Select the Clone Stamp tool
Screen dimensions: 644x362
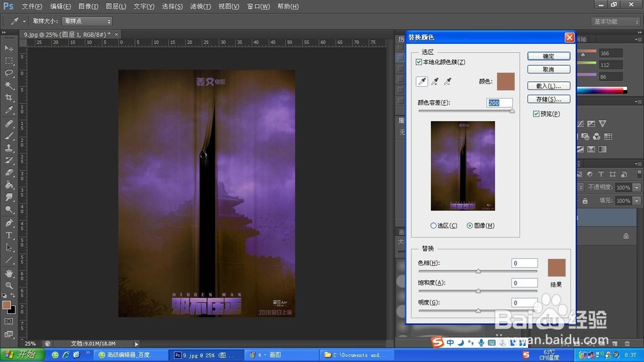[9, 148]
